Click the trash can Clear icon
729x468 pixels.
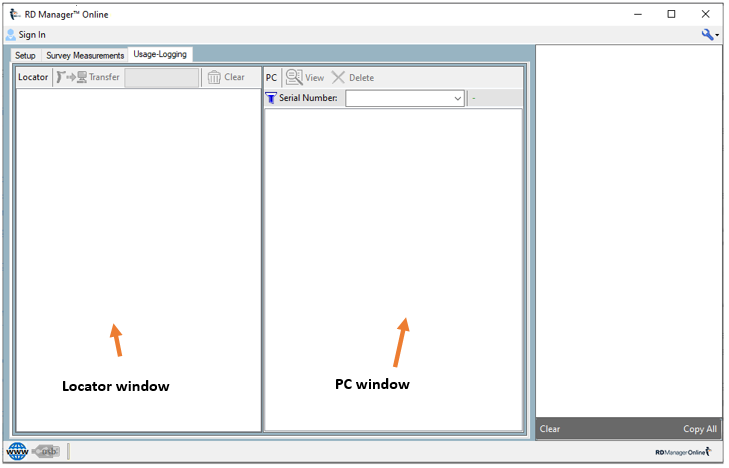(214, 77)
